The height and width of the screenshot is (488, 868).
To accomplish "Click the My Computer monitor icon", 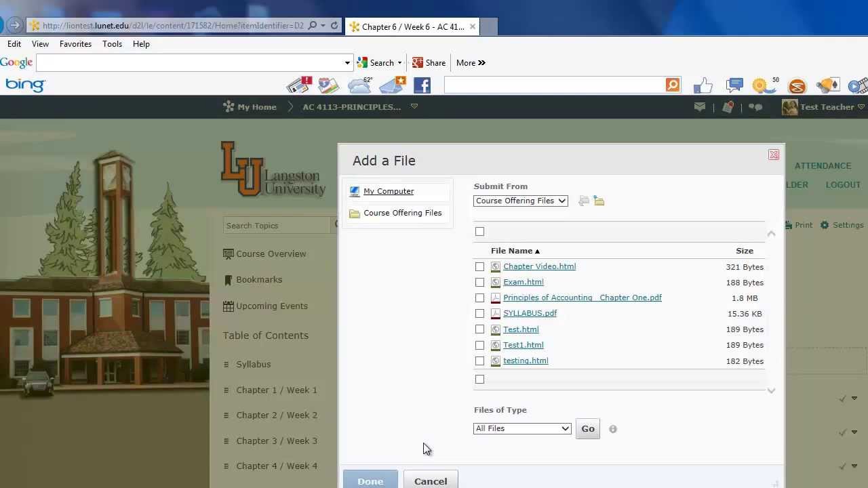I will click(x=355, y=192).
